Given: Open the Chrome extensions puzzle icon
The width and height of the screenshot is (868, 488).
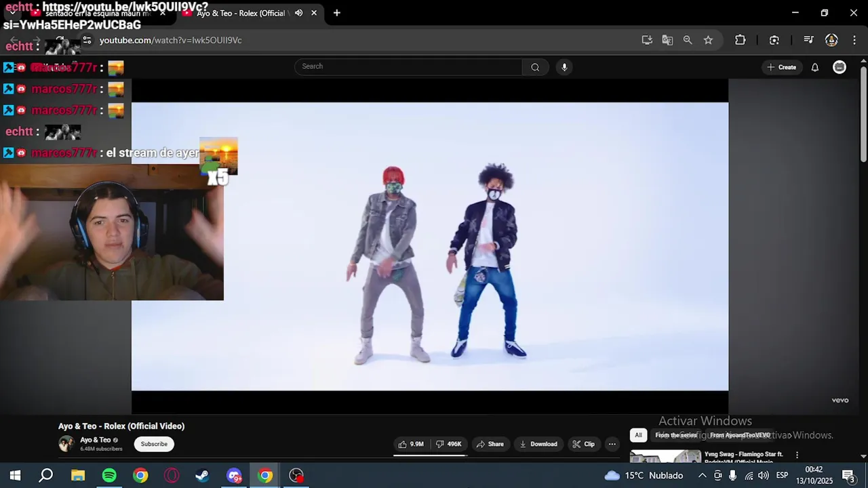Looking at the screenshot, I should tap(741, 40).
